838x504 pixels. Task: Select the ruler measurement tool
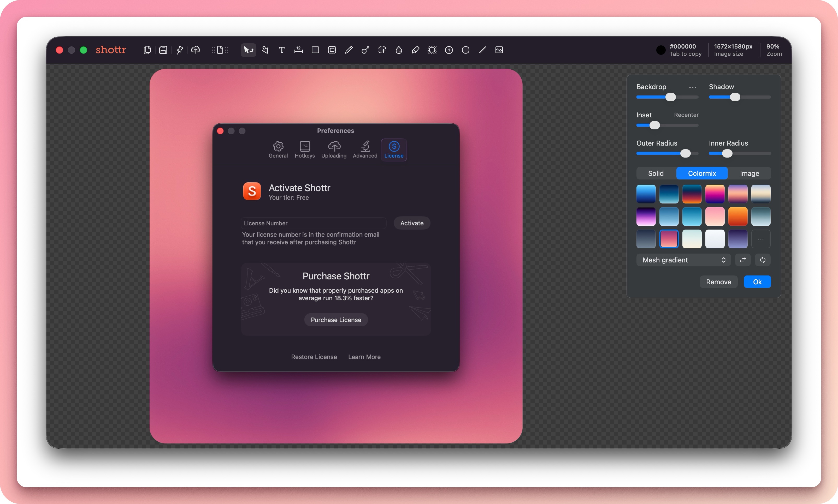coord(298,50)
